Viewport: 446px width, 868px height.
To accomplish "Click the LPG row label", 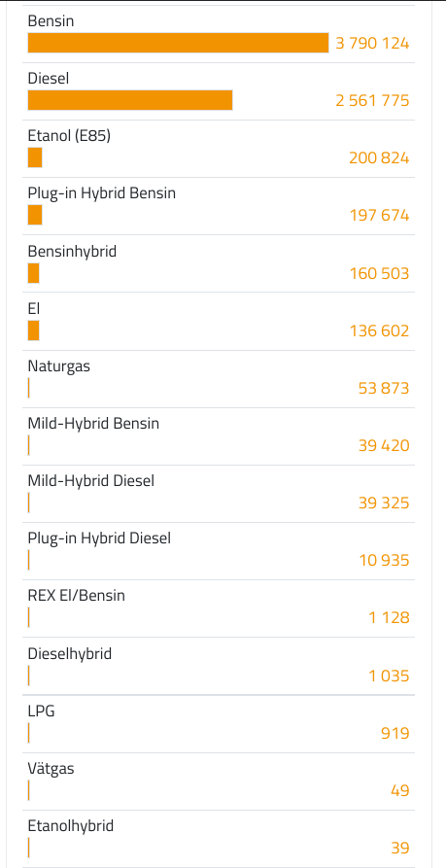I will [42, 712].
